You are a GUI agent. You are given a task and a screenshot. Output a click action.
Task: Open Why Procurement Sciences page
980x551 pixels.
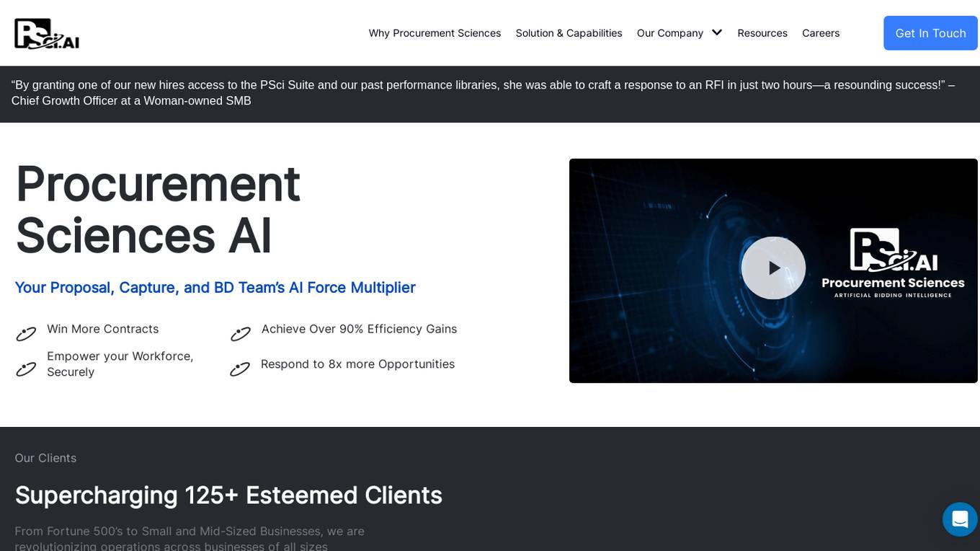[x=435, y=33]
